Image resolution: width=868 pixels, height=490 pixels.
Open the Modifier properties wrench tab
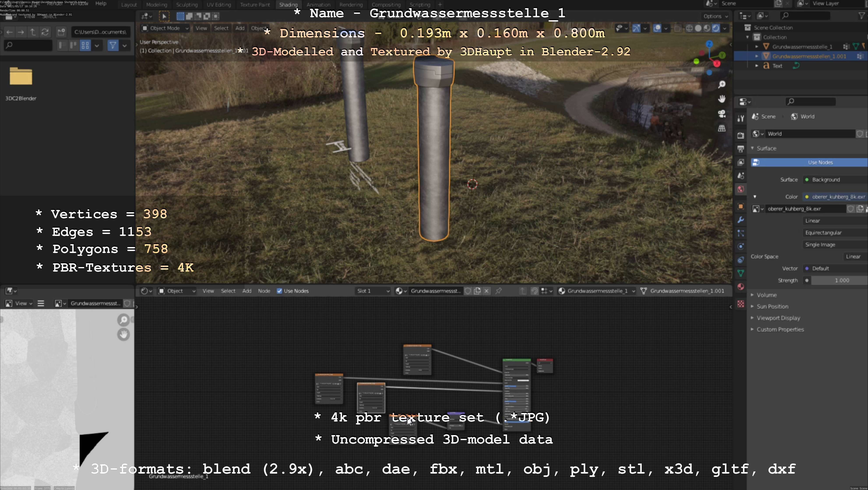tap(741, 220)
